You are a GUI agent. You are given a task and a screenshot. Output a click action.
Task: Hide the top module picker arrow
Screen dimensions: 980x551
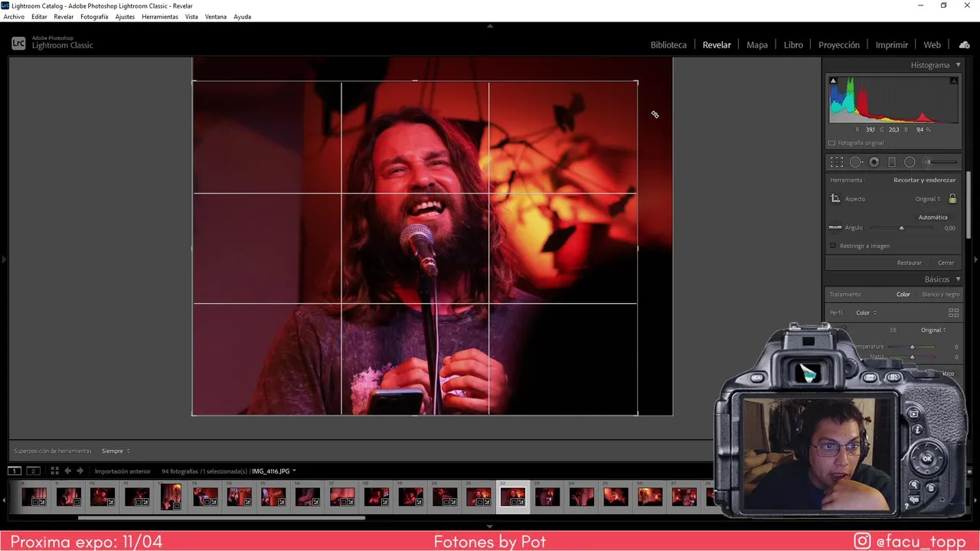pyautogui.click(x=490, y=25)
